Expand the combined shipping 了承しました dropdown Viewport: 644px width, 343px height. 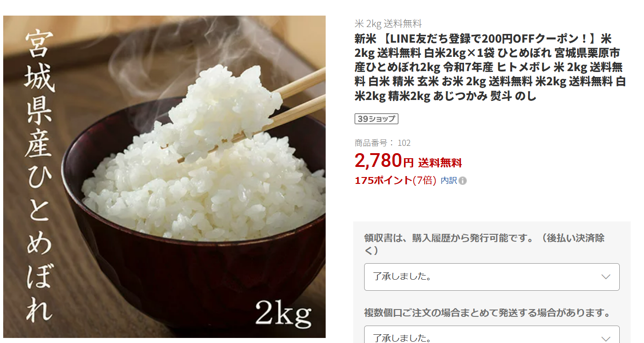click(x=491, y=335)
